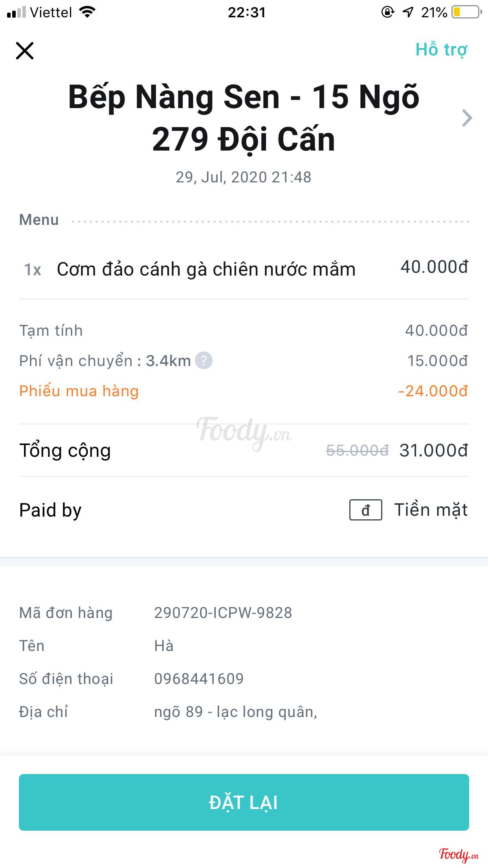Close the order details screen
The image size is (488, 868).
point(25,51)
